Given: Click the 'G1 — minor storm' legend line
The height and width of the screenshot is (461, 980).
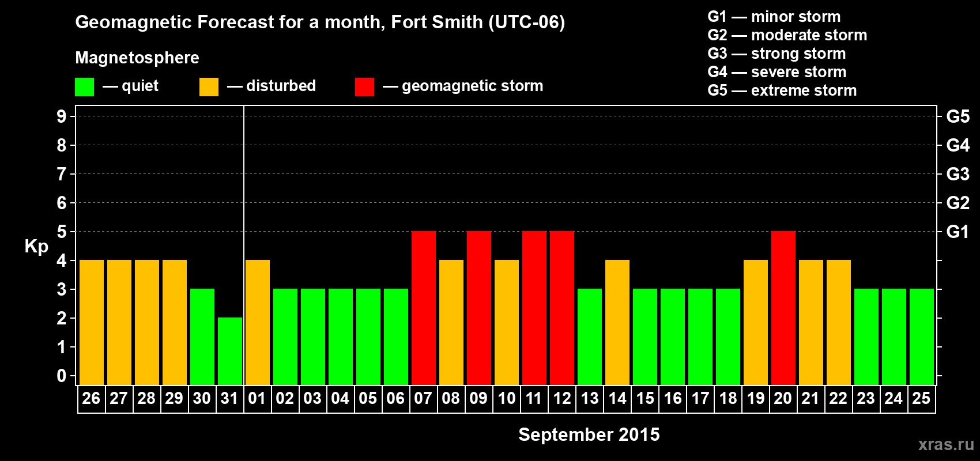Looking at the screenshot, I should click(x=774, y=17).
